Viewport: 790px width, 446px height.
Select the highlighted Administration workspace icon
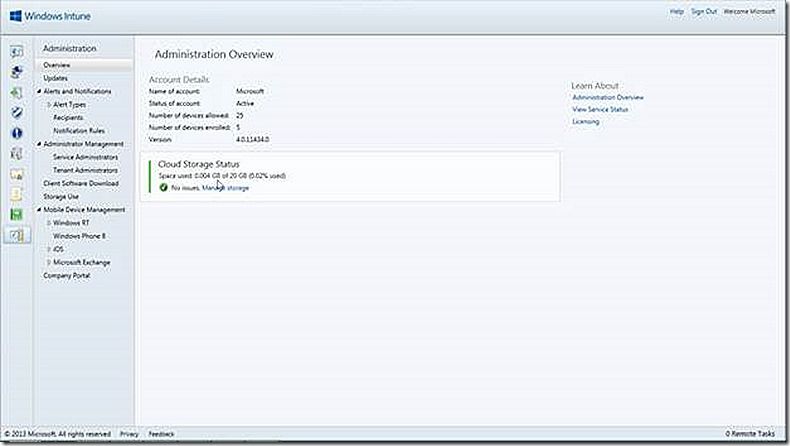(17, 235)
